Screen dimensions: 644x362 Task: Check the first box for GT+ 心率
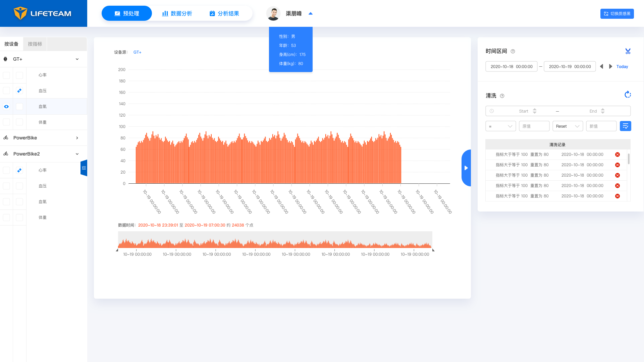[6, 75]
